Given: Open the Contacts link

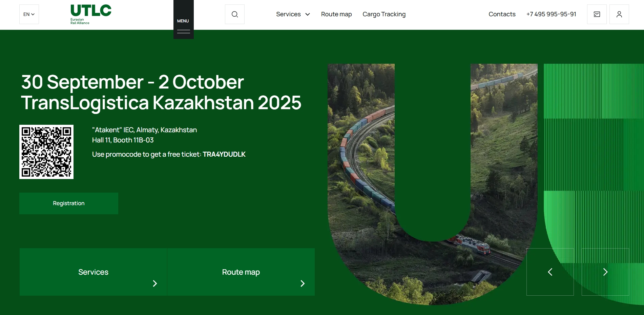Looking at the screenshot, I should [x=502, y=14].
